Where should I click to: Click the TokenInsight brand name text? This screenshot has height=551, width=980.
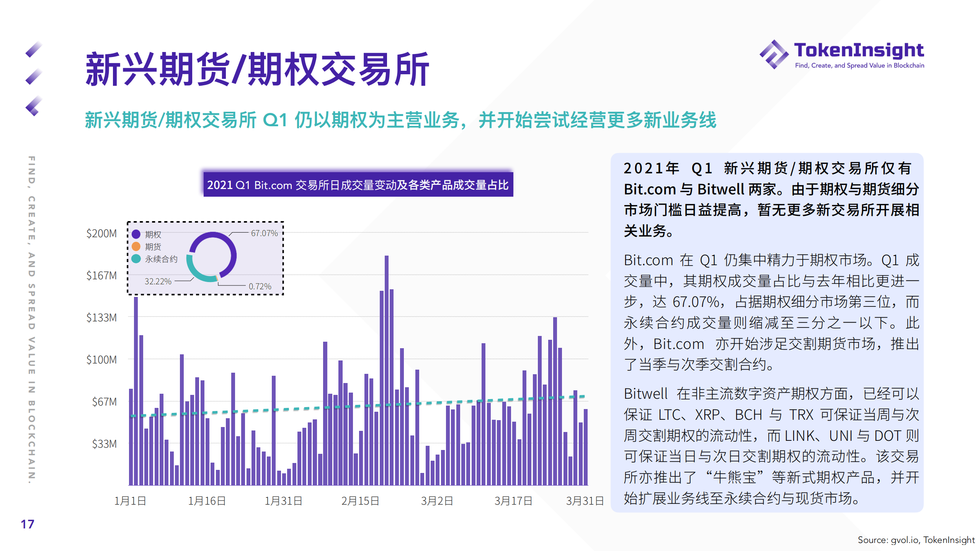click(x=859, y=50)
